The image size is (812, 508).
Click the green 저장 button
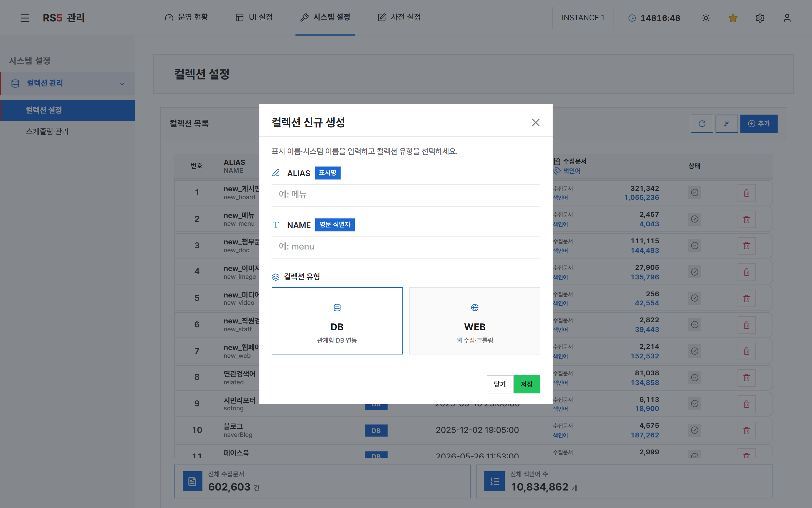[527, 384]
